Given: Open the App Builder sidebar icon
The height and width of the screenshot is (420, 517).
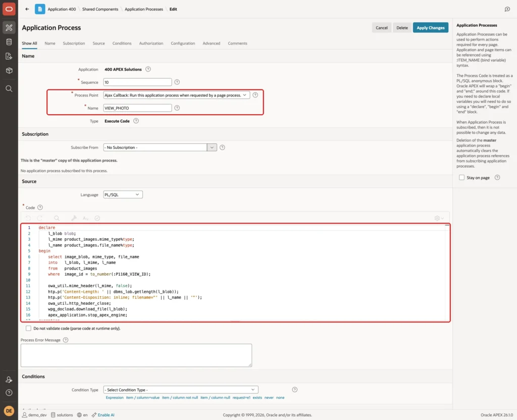Looking at the screenshot, I should click(x=9, y=27).
